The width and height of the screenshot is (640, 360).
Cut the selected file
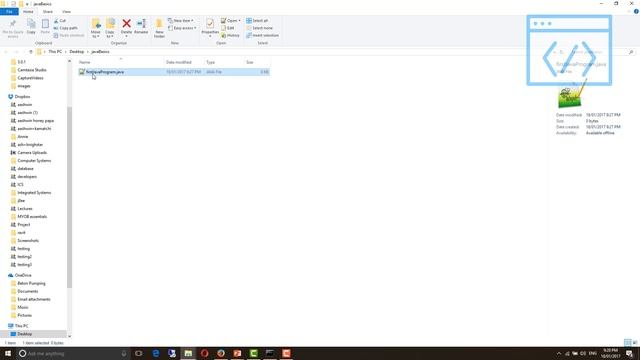pyautogui.click(x=60, y=20)
